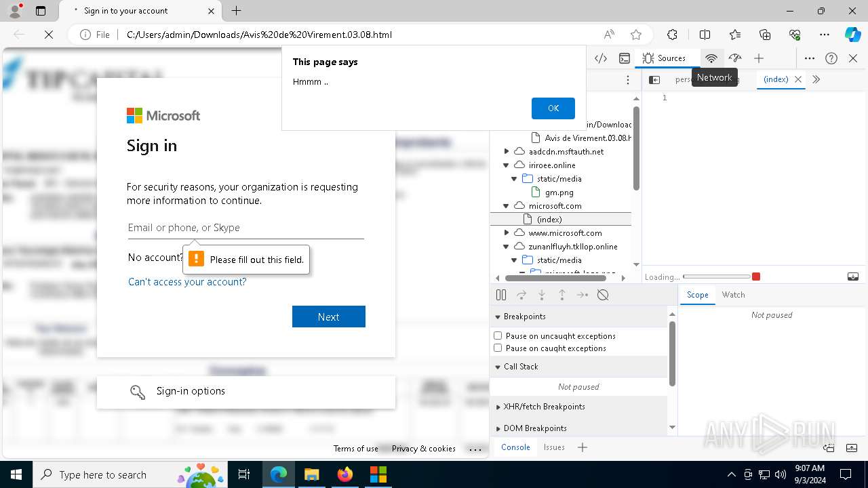The width and height of the screenshot is (868, 488).
Task: Open Privacy & cookies link
Action: click(x=424, y=449)
